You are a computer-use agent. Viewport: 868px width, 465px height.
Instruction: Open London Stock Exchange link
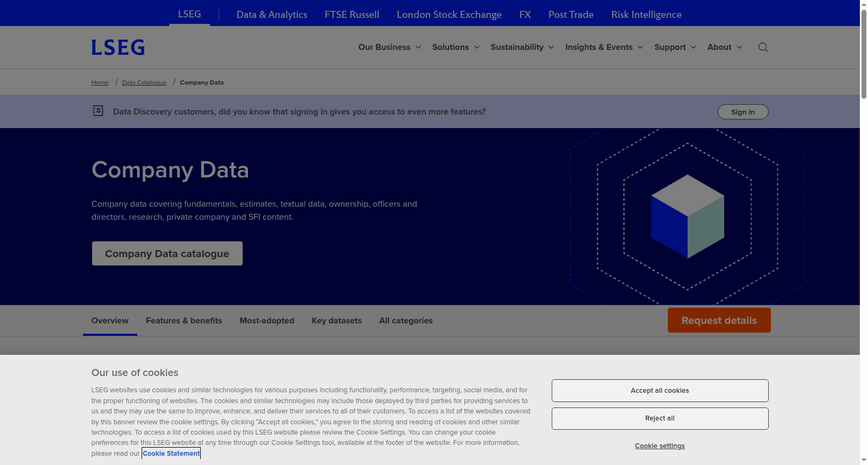[x=449, y=15]
